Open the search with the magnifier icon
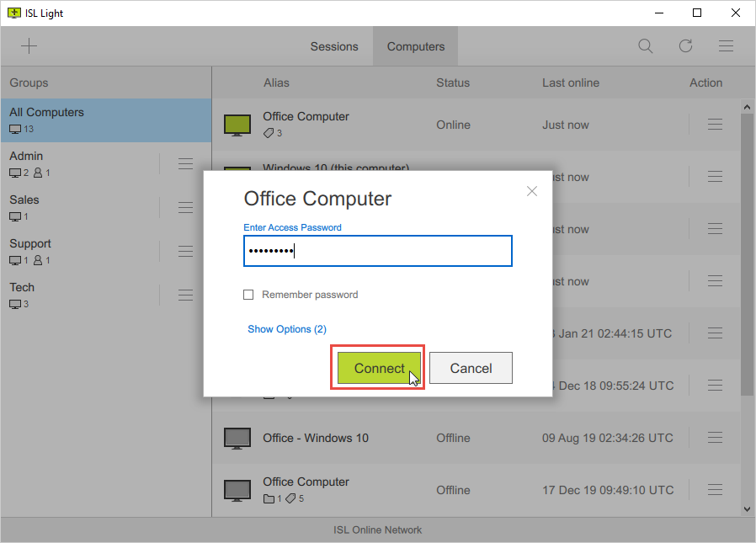This screenshot has width=756, height=543. pos(645,46)
